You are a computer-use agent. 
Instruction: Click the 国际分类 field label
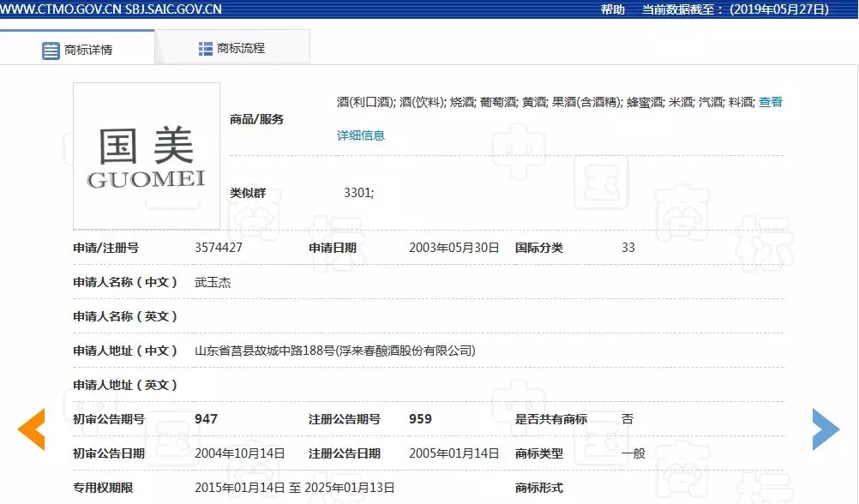tap(539, 248)
